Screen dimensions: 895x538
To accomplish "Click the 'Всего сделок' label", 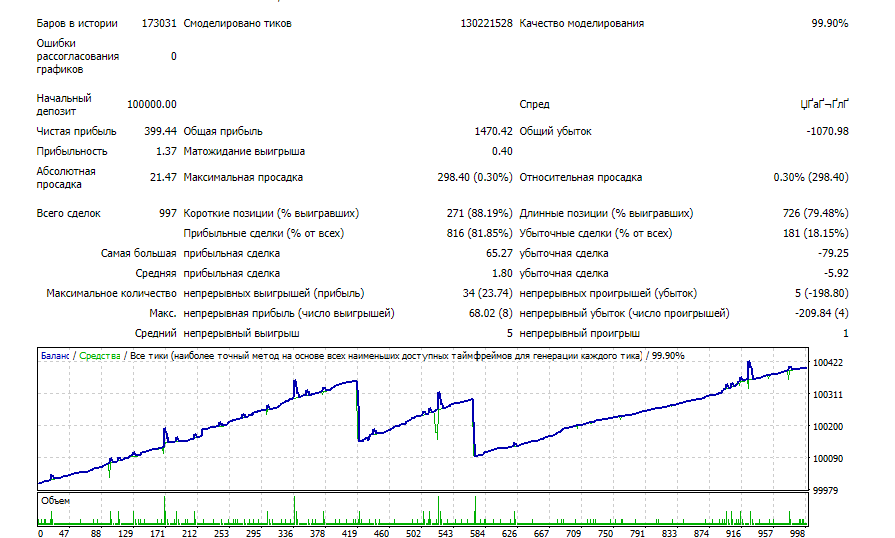I will [68, 213].
